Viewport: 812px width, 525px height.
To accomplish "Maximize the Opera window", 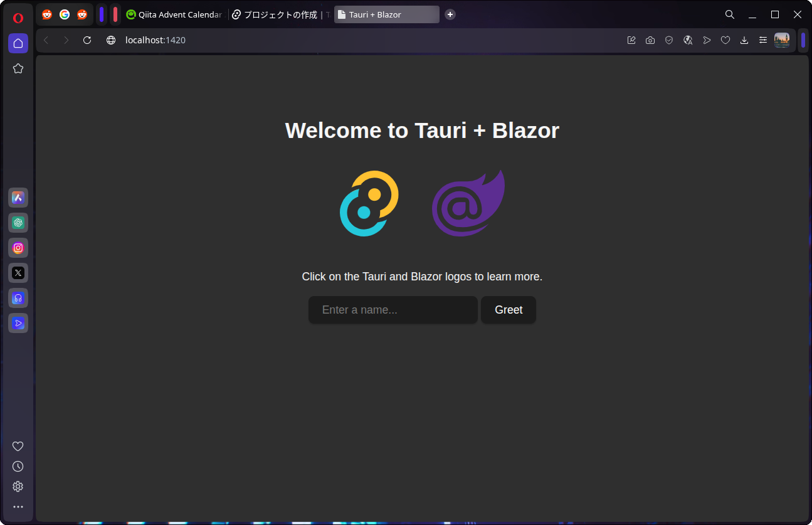I will pyautogui.click(x=775, y=14).
